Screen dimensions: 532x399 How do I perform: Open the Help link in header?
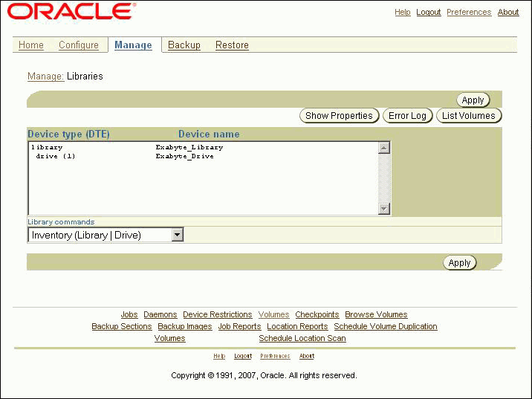coord(403,12)
